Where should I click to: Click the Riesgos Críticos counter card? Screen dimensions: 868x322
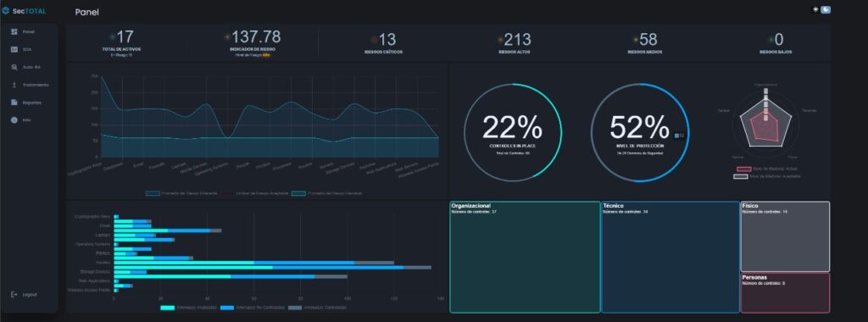(383, 43)
